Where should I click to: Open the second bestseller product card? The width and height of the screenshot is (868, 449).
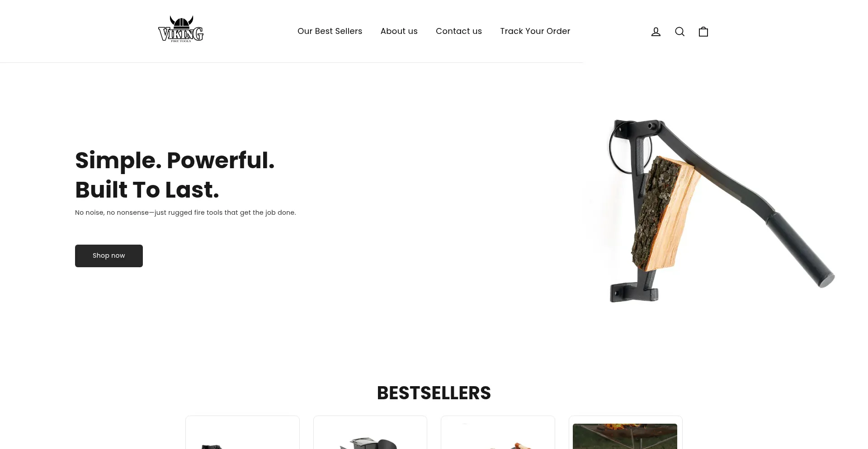(370, 432)
